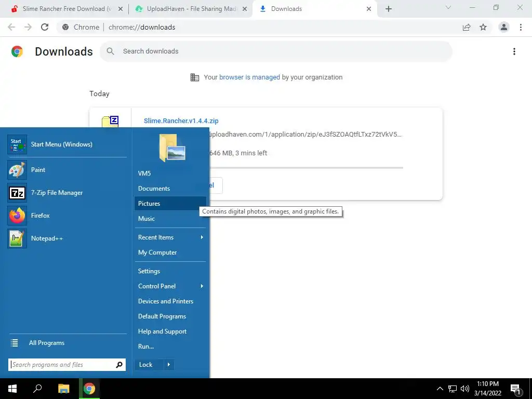The height and width of the screenshot is (399, 532).
Task: Open Documents from the start menu
Action: pyautogui.click(x=170, y=188)
